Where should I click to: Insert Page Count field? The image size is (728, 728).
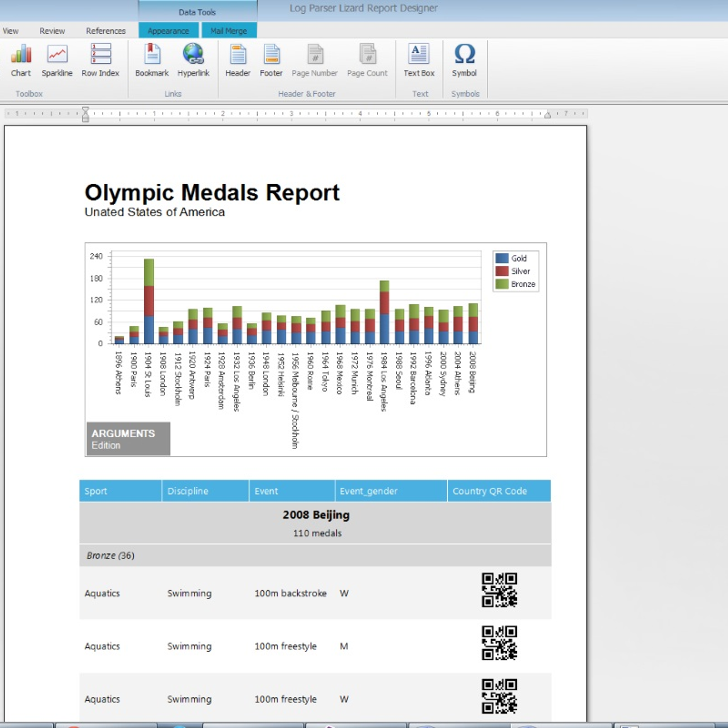click(x=367, y=60)
